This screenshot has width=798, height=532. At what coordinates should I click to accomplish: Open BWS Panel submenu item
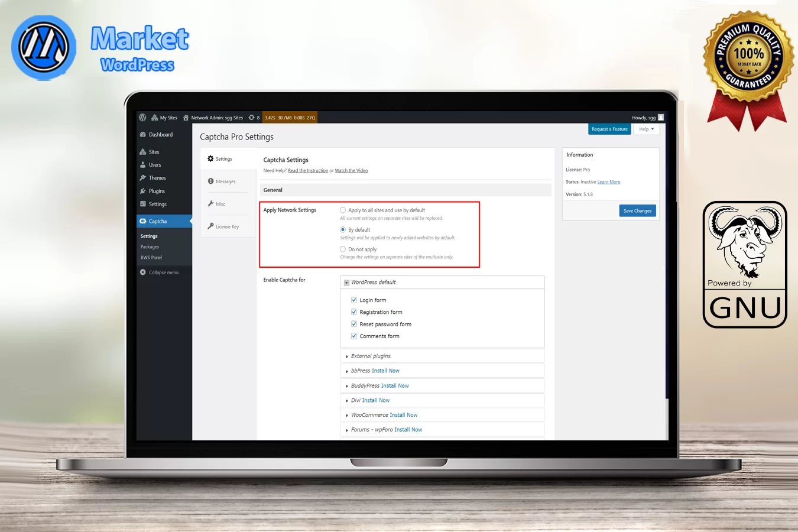click(x=151, y=258)
